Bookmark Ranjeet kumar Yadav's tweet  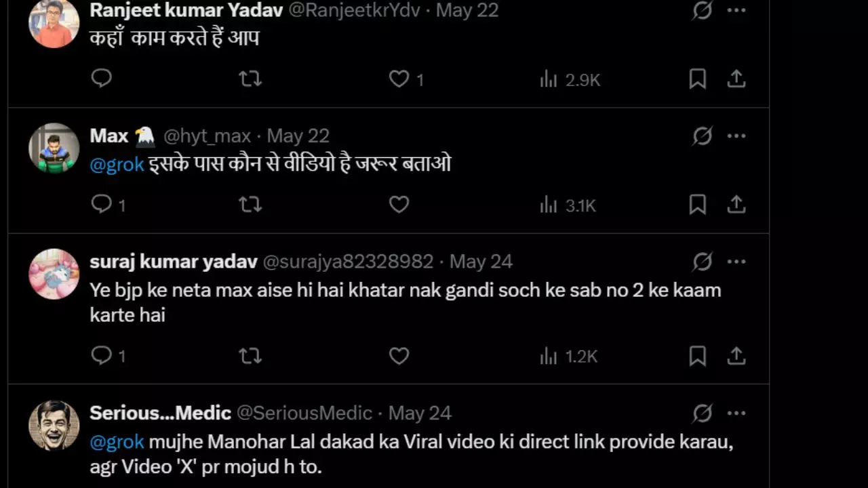(x=697, y=79)
